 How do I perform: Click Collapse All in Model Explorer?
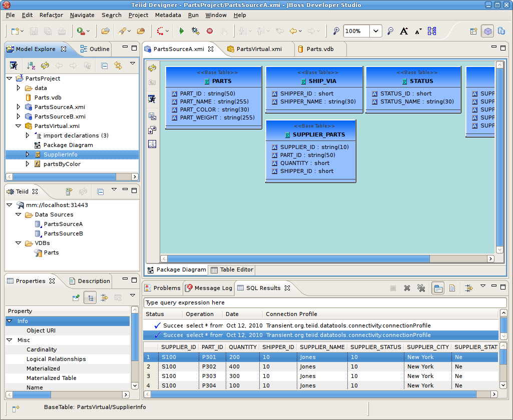click(x=105, y=65)
